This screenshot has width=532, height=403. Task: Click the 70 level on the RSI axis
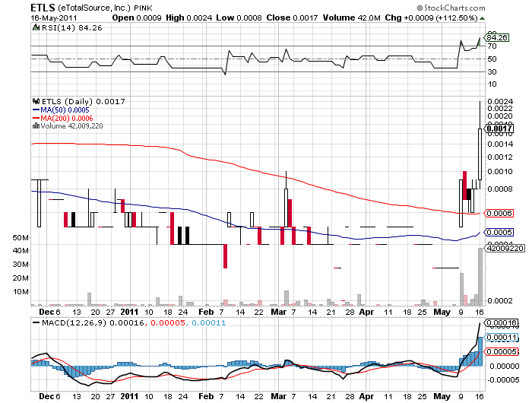point(492,46)
